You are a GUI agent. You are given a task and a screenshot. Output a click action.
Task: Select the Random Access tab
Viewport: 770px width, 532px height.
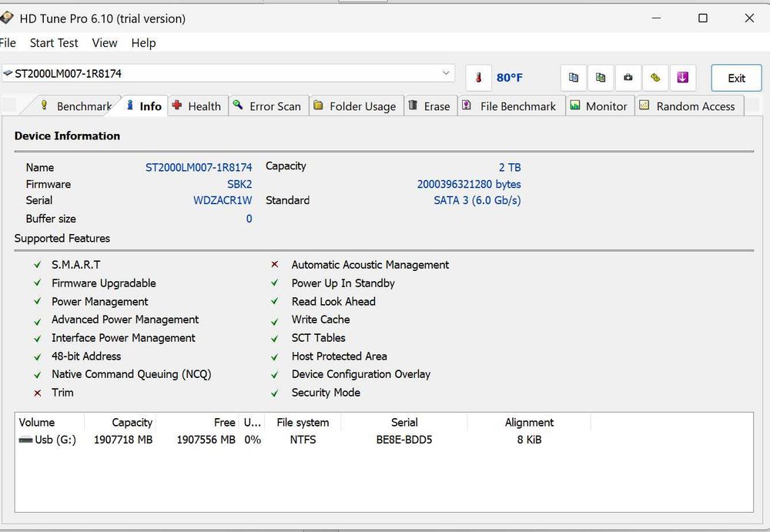coord(689,106)
